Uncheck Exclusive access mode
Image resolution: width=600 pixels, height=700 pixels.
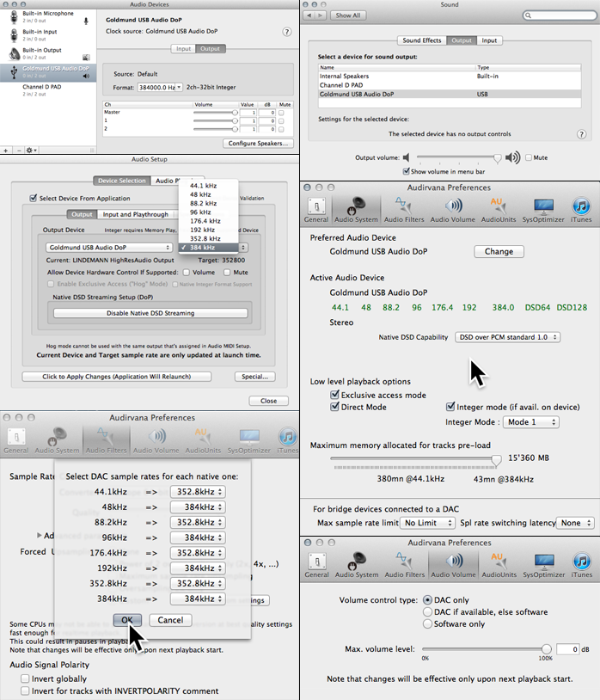[335, 395]
